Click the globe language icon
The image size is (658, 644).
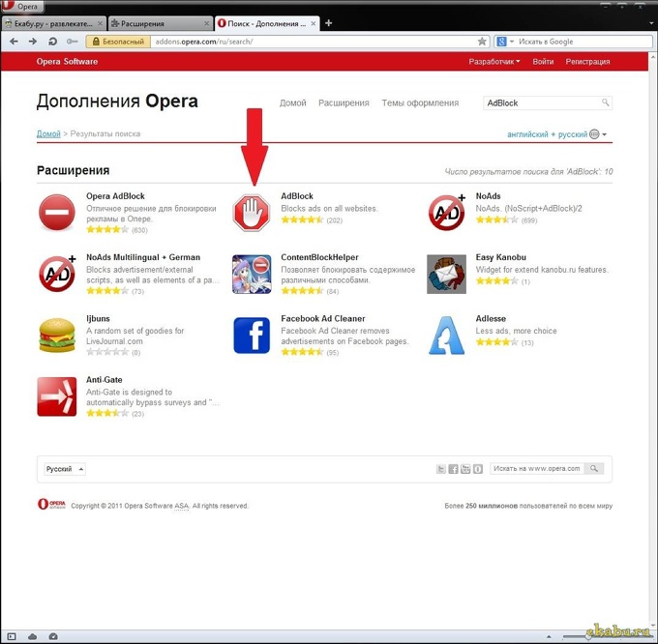(x=594, y=134)
